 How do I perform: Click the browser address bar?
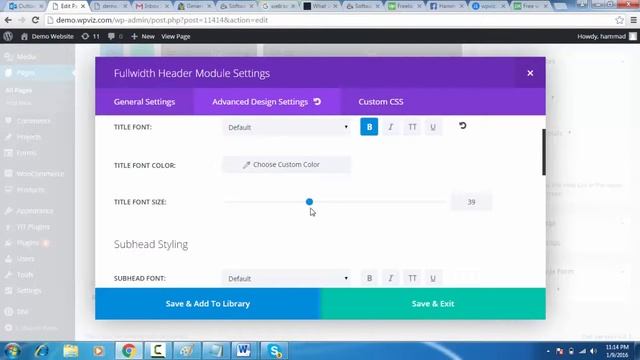click(331, 20)
